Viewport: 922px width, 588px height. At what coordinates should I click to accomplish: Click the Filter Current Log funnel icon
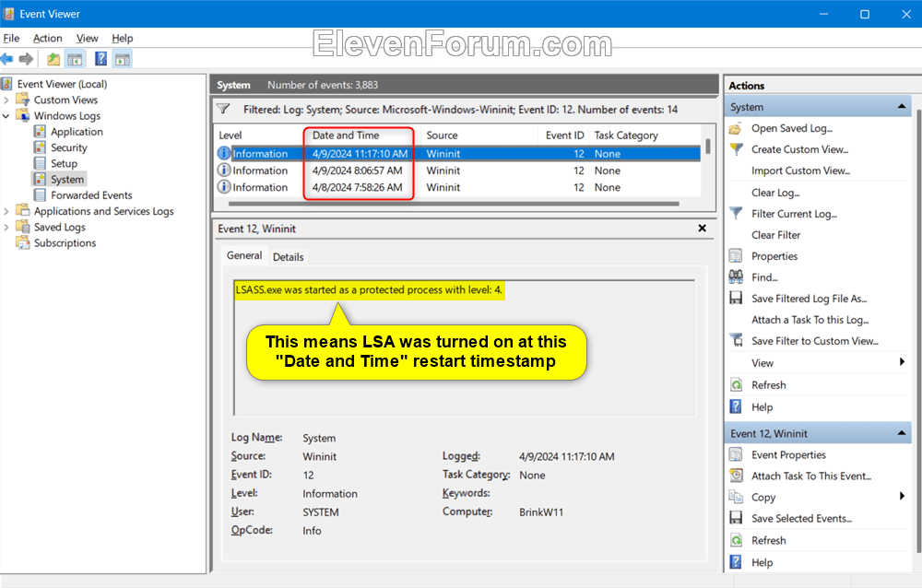[736, 214]
